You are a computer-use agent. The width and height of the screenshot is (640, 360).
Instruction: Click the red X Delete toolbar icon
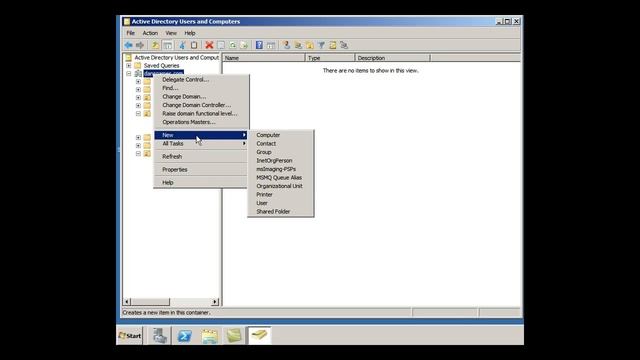click(209, 45)
